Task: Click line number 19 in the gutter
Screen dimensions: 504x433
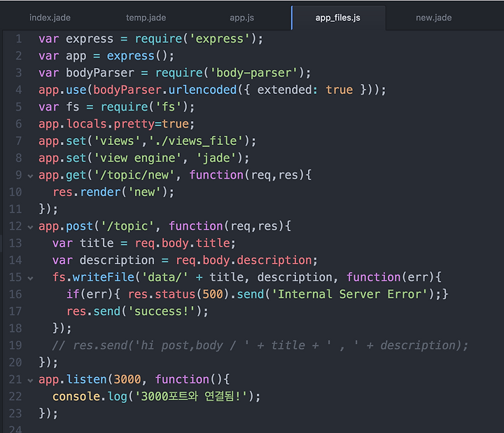Action: pos(15,345)
